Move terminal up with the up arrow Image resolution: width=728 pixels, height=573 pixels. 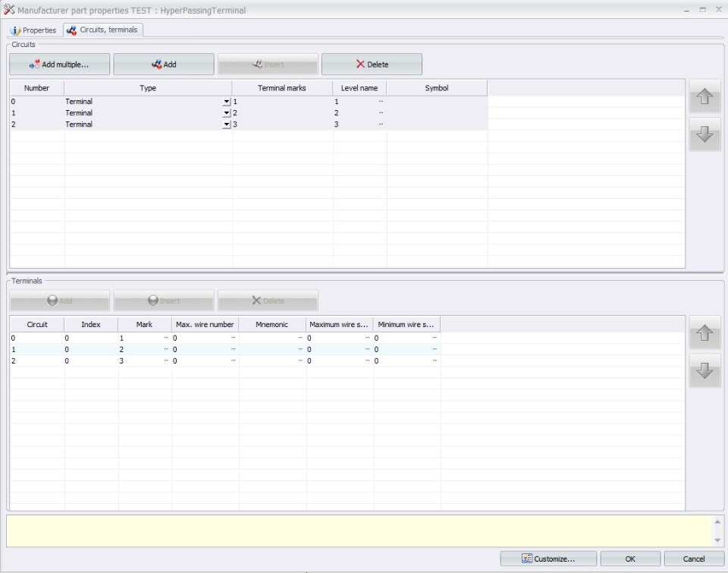tap(704, 332)
